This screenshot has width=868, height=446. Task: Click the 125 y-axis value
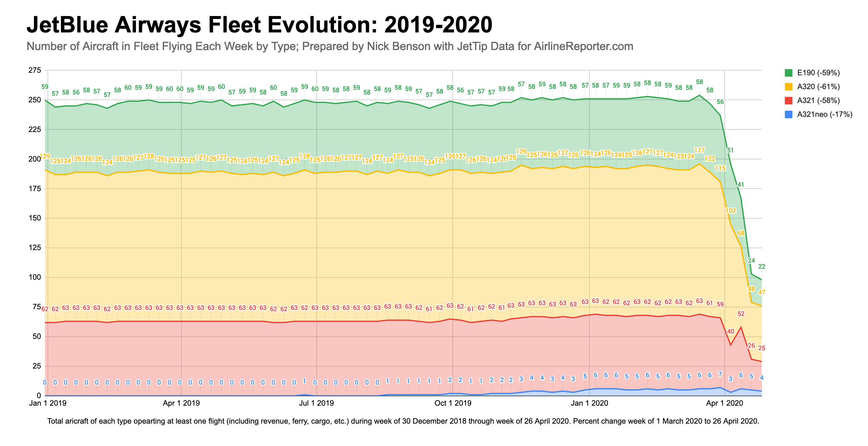(x=35, y=248)
